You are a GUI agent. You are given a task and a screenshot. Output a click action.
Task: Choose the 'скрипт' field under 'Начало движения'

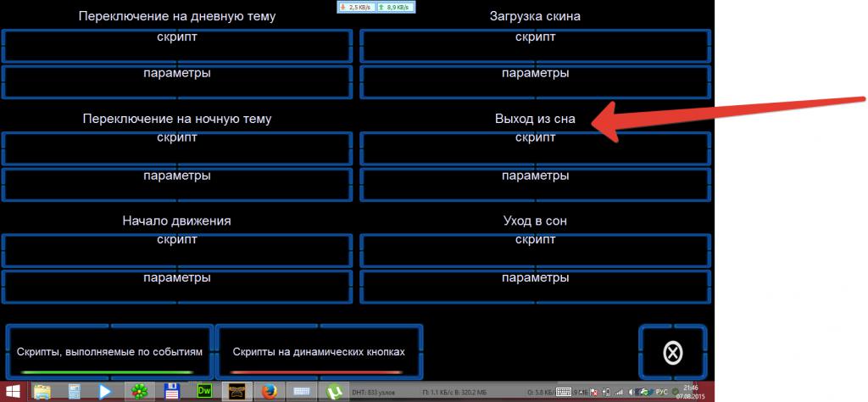coord(177,250)
